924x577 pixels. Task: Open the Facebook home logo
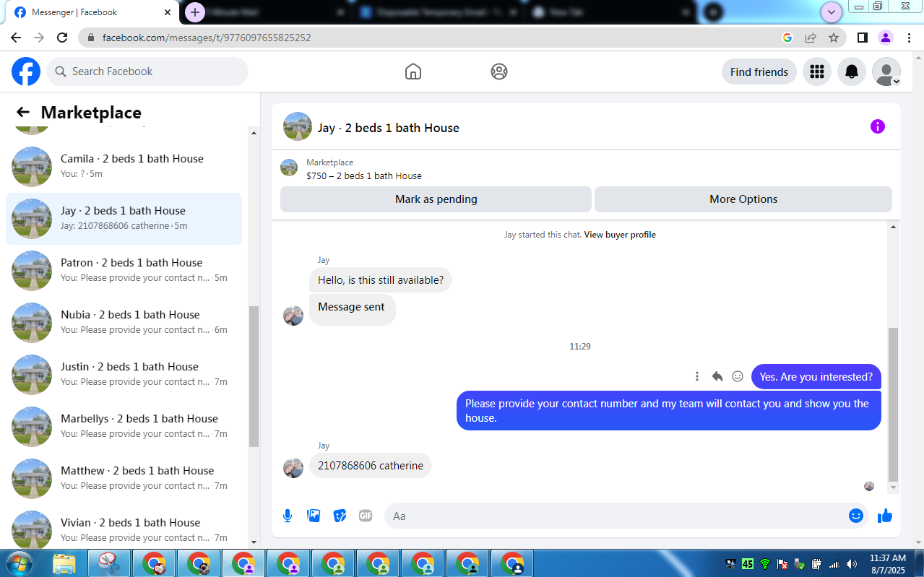coord(26,71)
